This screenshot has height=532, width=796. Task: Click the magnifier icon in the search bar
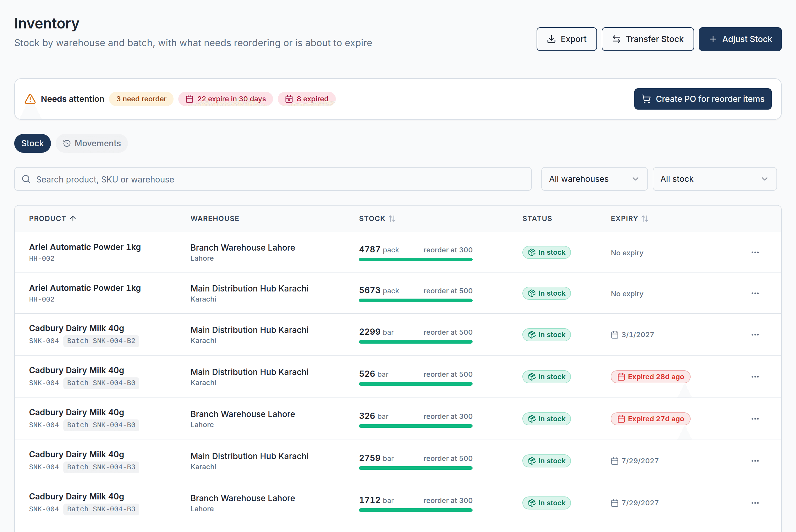click(x=26, y=179)
